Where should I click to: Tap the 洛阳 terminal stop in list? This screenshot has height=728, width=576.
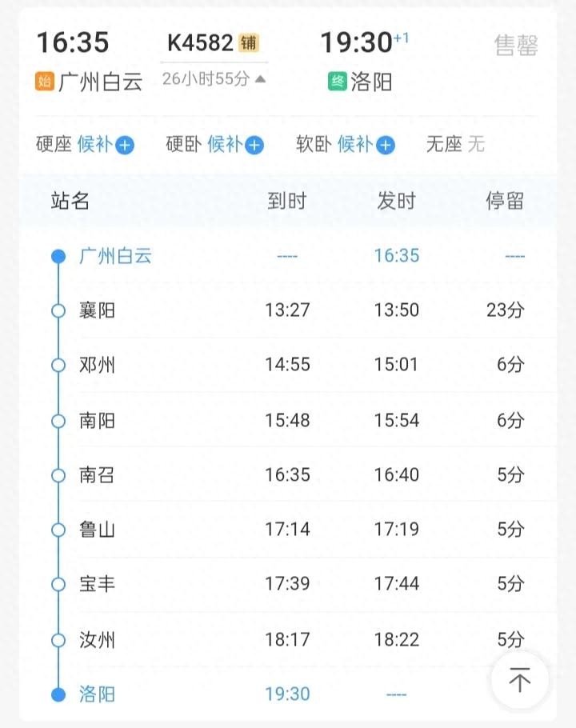coord(97,694)
